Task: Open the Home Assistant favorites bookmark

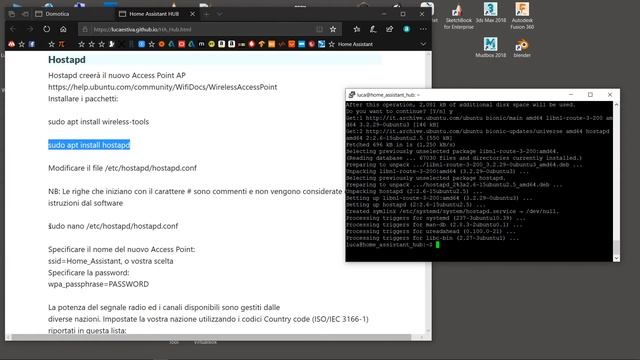Action: pyautogui.click(x=351, y=44)
